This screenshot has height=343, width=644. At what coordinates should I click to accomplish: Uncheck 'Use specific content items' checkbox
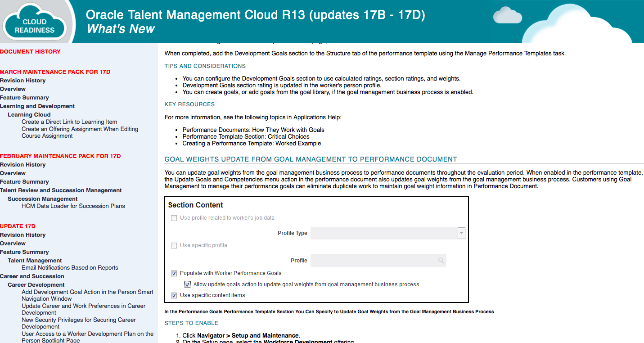[x=174, y=295]
